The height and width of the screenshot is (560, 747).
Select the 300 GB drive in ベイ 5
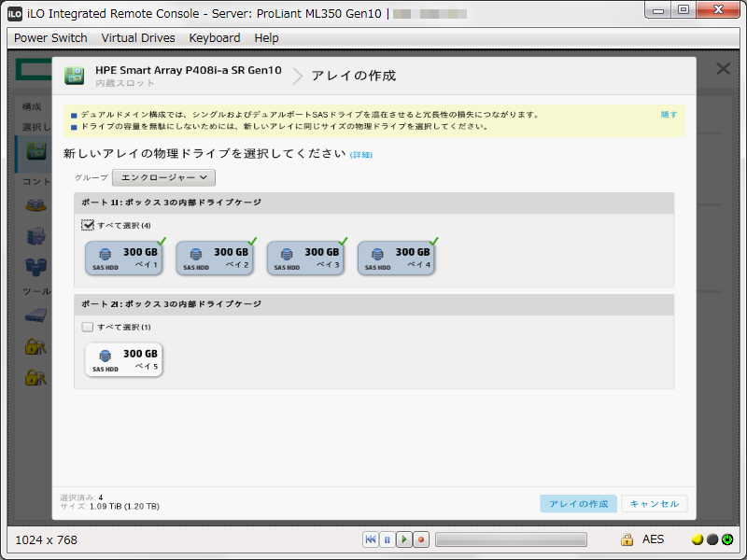pyautogui.click(x=123, y=358)
